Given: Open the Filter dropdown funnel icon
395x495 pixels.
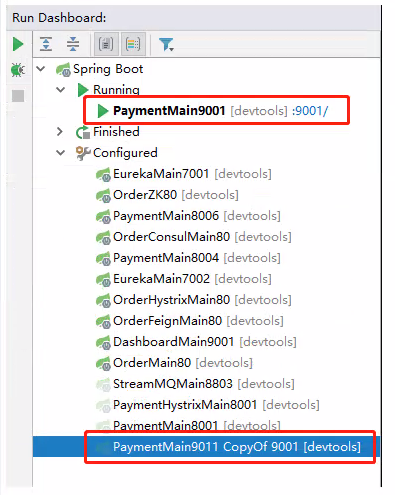Looking at the screenshot, I should pos(166,44).
